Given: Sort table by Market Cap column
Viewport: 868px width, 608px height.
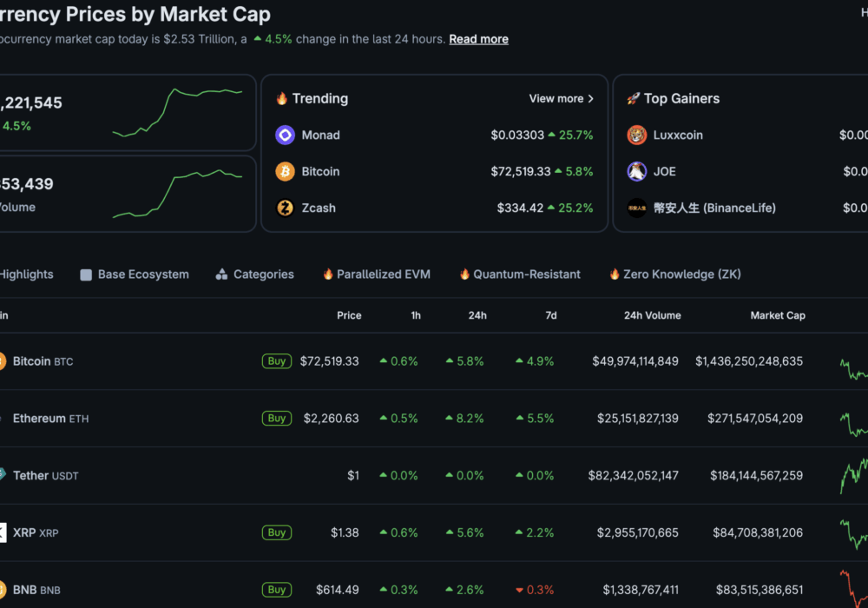Looking at the screenshot, I should click(777, 315).
